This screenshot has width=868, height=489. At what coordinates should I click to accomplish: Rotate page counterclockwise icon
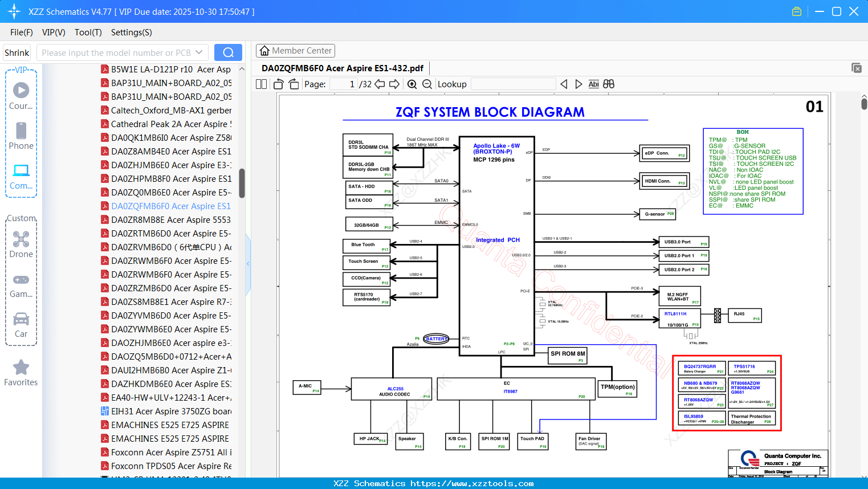[x=279, y=84]
